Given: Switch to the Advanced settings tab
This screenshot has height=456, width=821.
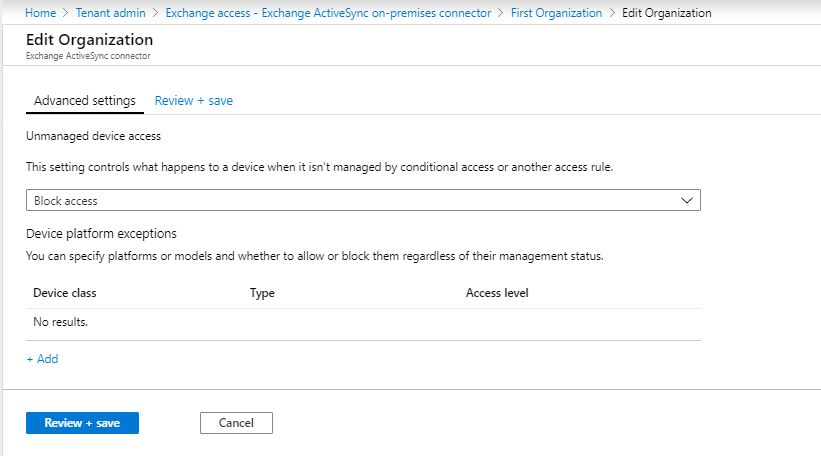Looking at the screenshot, I should pos(84,101).
